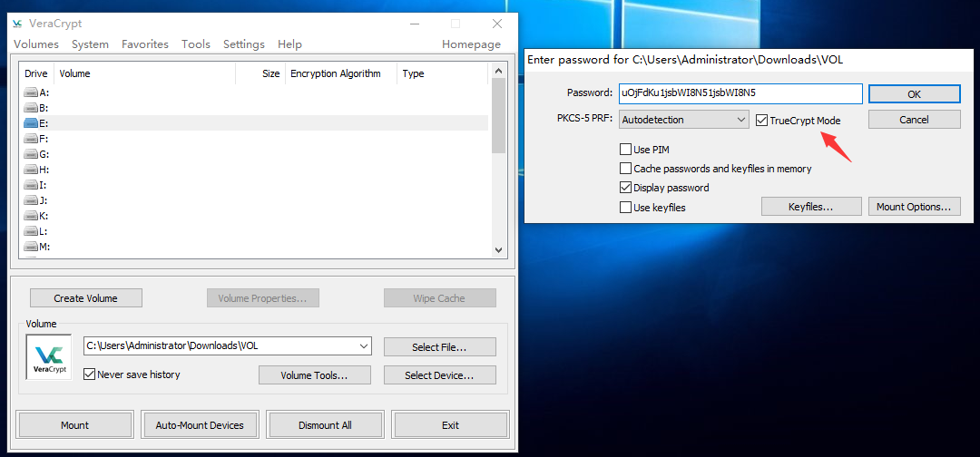Viewport: 980px width, 457px height.
Task: Open PKCS-5 PRF Autodetection dropdown
Action: 684,120
